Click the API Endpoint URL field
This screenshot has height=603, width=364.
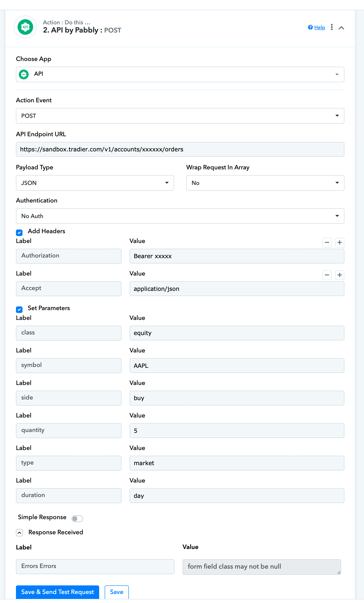pyautogui.click(x=180, y=149)
